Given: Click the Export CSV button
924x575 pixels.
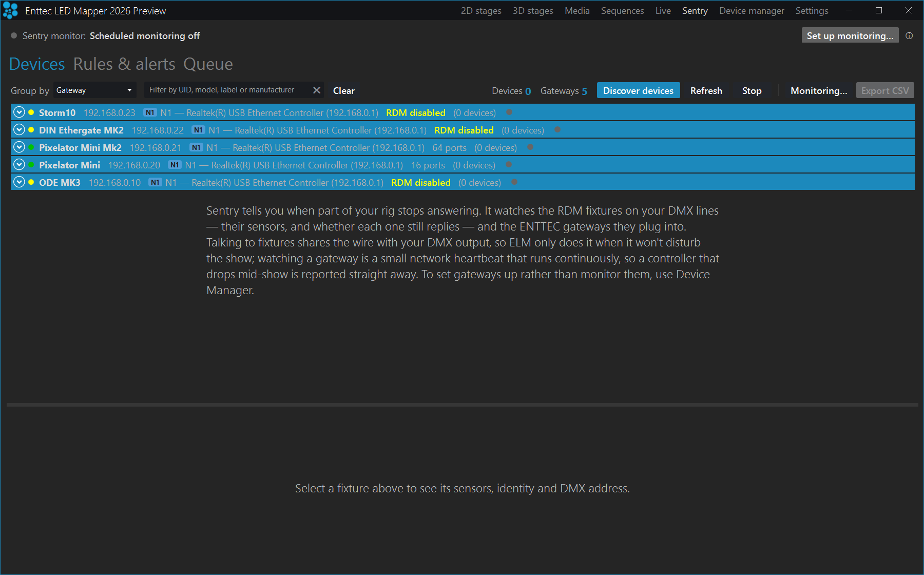Looking at the screenshot, I should (885, 90).
